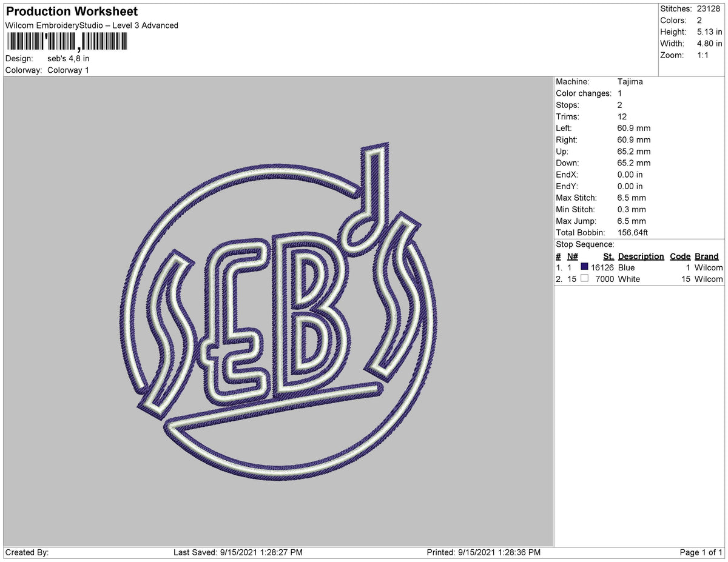This screenshot has width=728, height=562.
Task: Click the Stop Sequence heading
Action: [578, 244]
